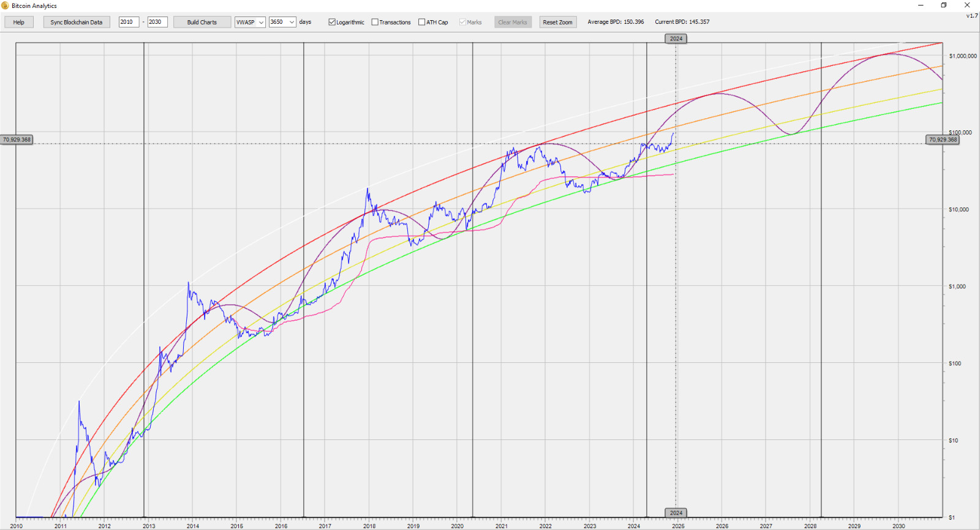Restore down the Bitcoin Analytics window
The height and width of the screenshot is (530, 980).
click(x=944, y=6)
